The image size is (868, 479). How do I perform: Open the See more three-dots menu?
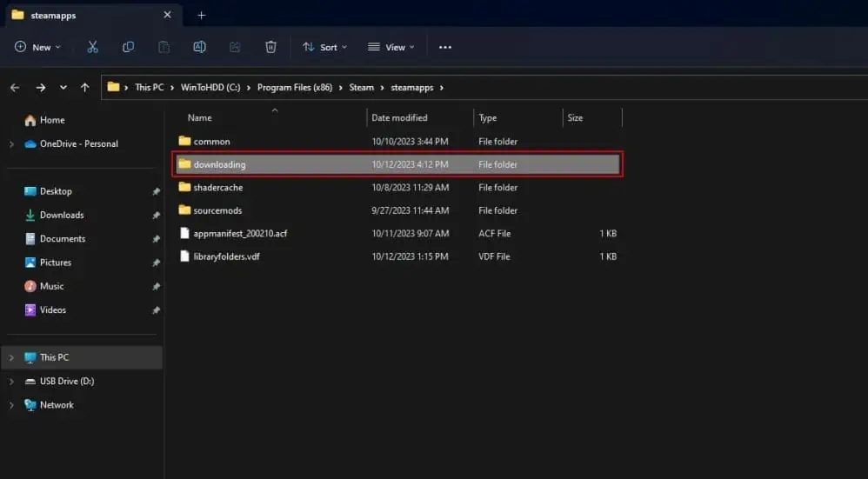pyautogui.click(x=445, y=47)
